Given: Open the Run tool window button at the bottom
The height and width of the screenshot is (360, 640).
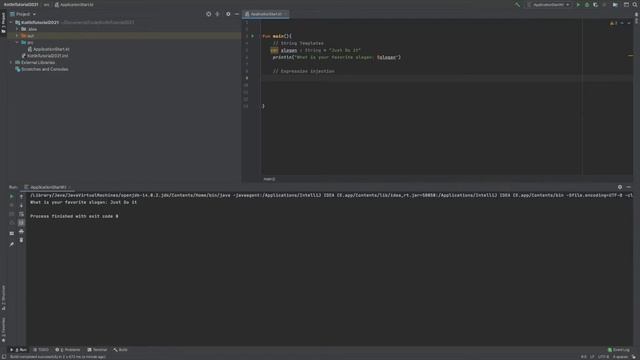Looking at the screenshot, I should [x=18, y=350].
